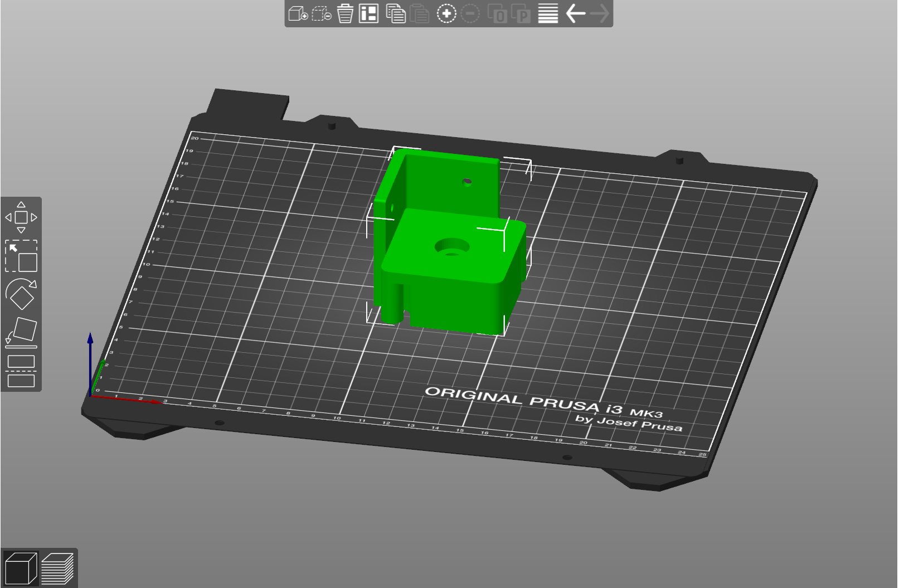Open variable layer height editing
899x588 pixels.
point(548,13)
